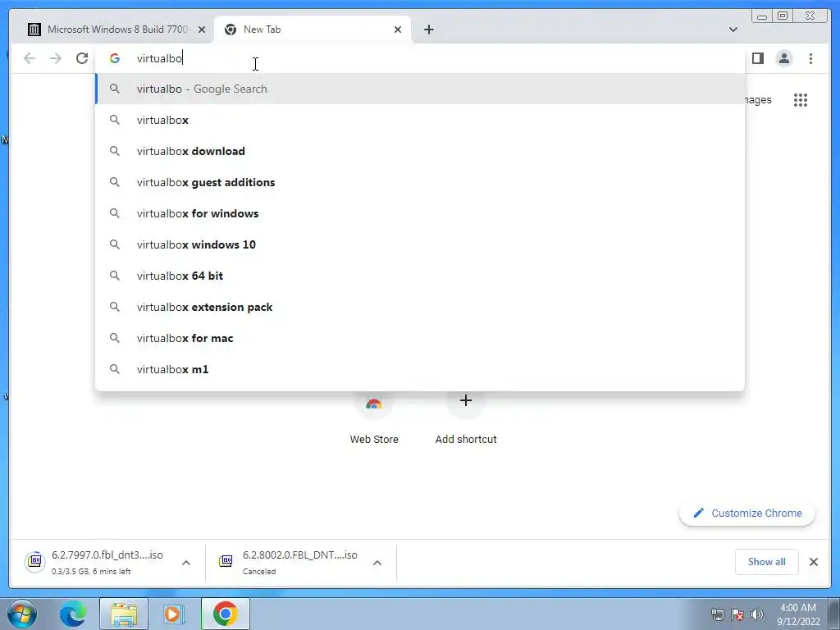Open a new tab with the plus button

click(428, 30)
